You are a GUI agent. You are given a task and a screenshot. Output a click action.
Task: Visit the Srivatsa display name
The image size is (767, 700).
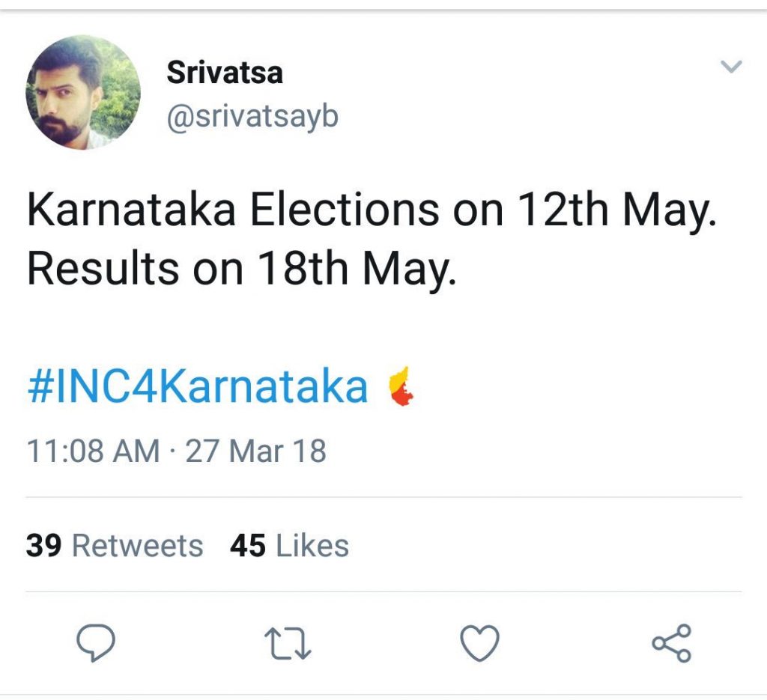(x=225, y=73)
